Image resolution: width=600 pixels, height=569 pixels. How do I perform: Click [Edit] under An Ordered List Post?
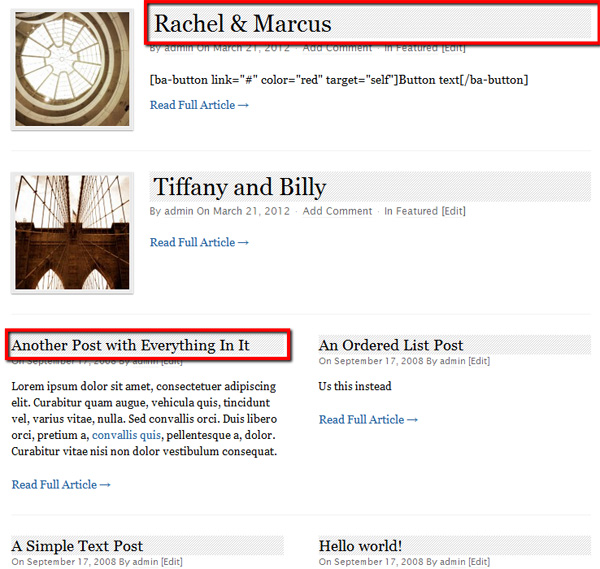tap(479, 361)
